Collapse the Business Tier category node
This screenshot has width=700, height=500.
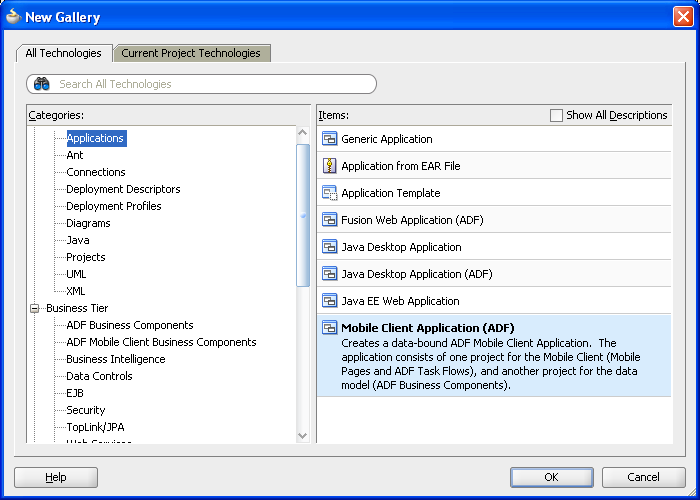point(34,308)
